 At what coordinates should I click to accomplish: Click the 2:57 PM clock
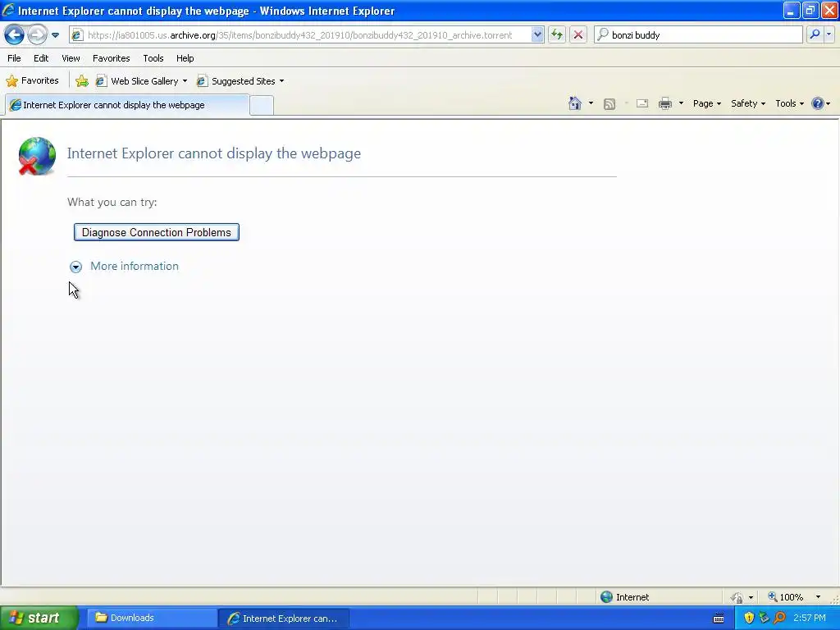(x=810, y=618)
